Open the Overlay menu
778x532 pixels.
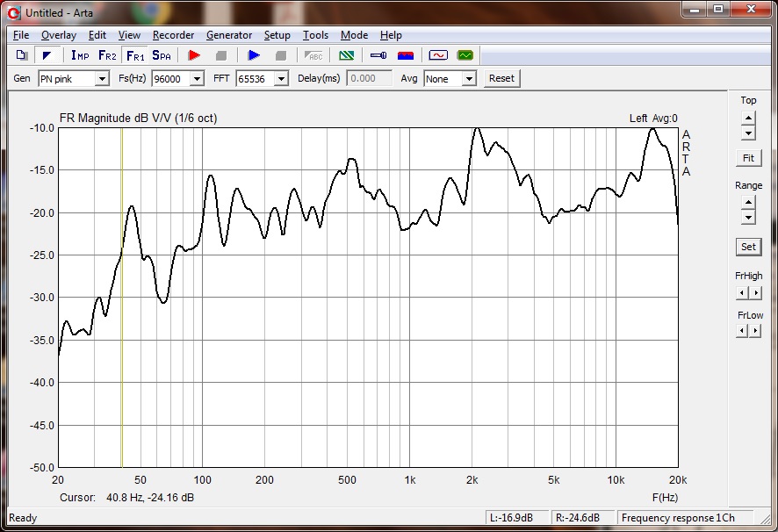[59, 35]
